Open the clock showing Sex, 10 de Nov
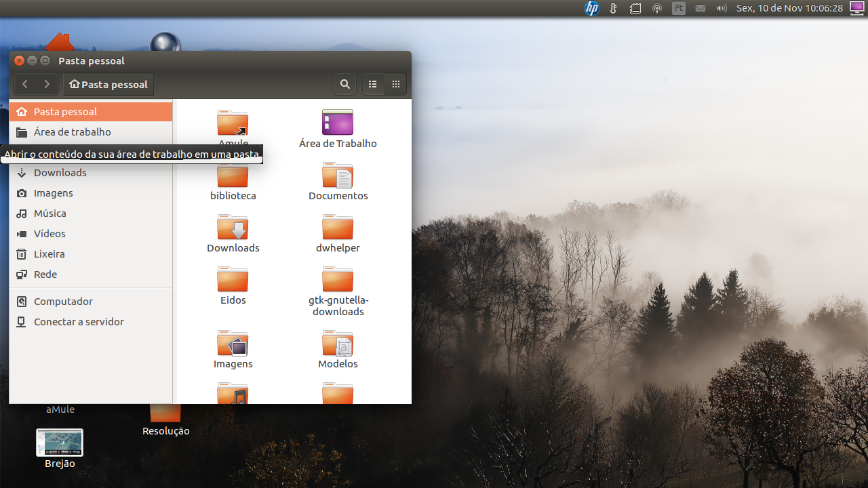The width and height of the screenshot is (868, 488). point(789,8)
